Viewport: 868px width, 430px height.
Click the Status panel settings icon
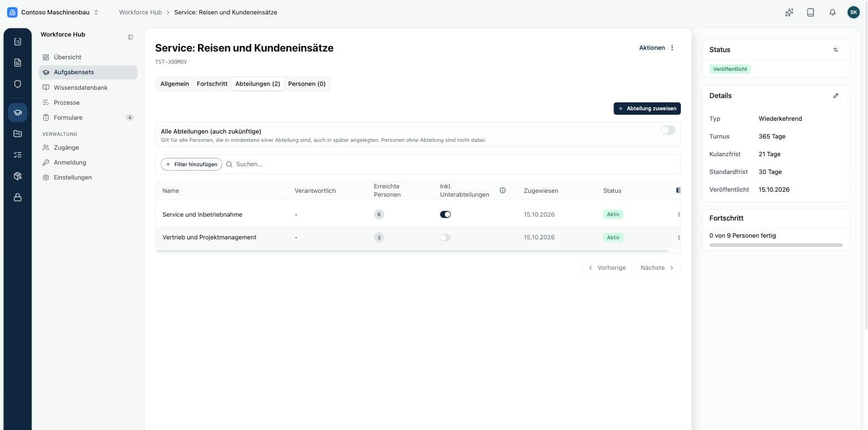pyautogui.click(x=836, y=50)
